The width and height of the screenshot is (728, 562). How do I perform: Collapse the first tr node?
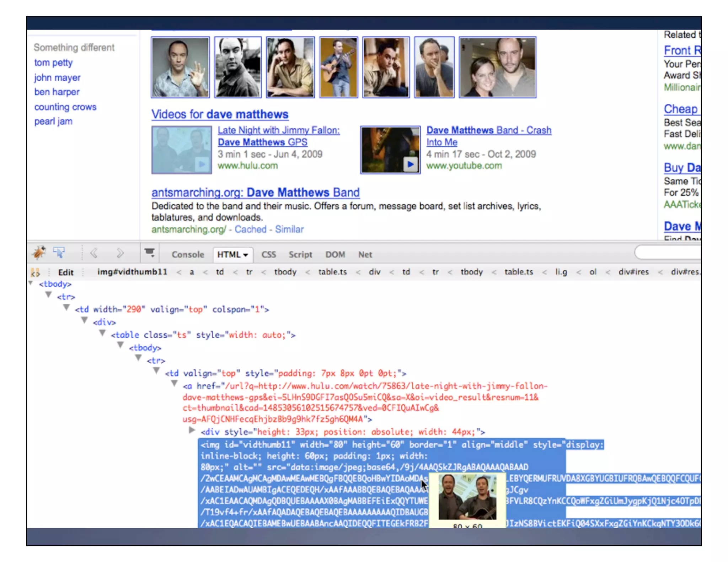pos(48,295)
